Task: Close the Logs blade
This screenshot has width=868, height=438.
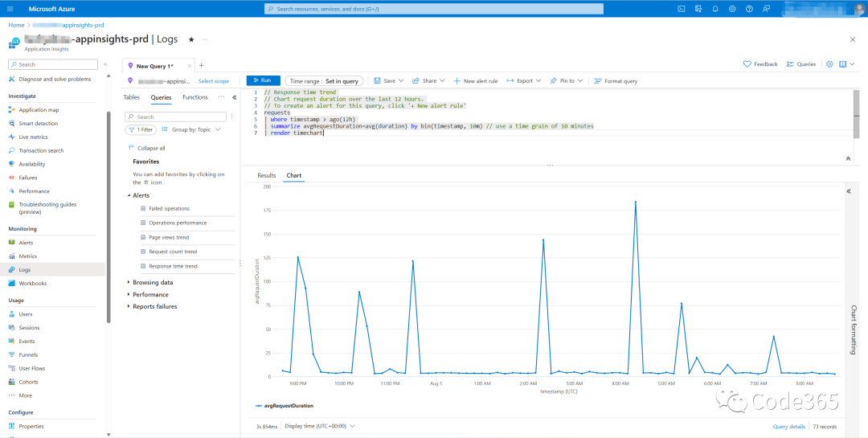Action: click(x=853, y=39)
